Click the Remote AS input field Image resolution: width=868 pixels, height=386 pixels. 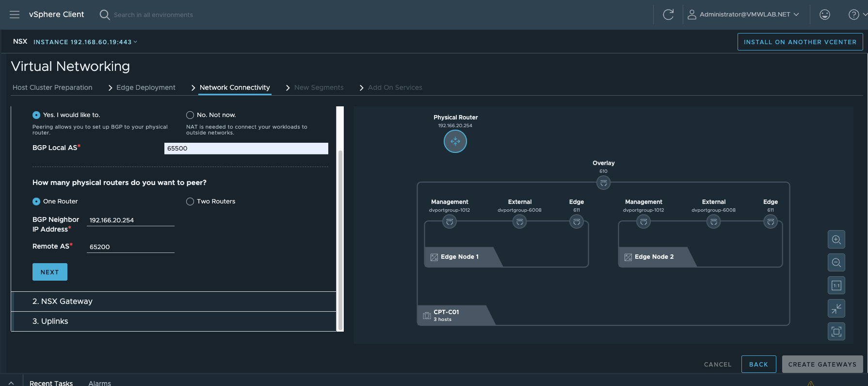pos(130,247)
